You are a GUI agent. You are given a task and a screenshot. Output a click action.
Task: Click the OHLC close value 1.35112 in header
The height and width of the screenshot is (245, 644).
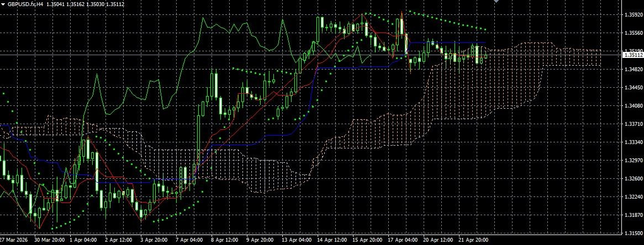[x=115, y=4]
